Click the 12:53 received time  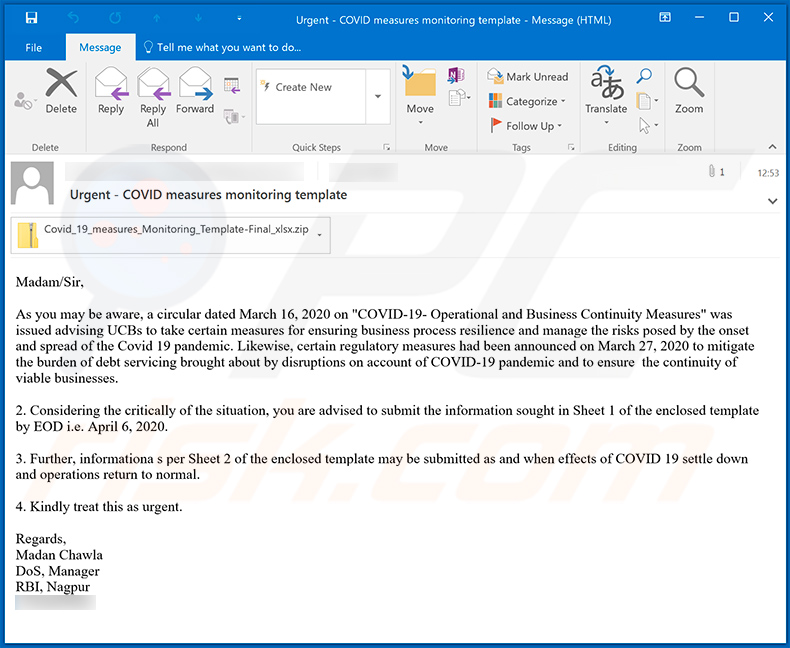click(768, 173)
